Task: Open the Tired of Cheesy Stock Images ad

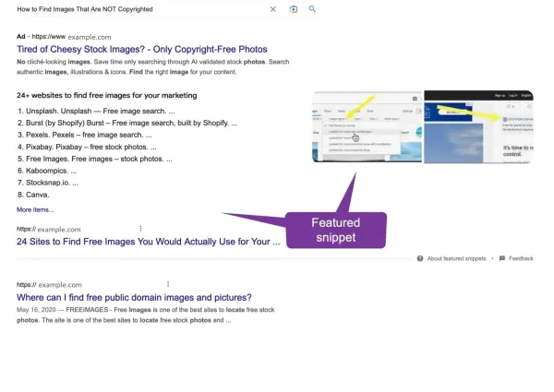Action: pos(142,49)
